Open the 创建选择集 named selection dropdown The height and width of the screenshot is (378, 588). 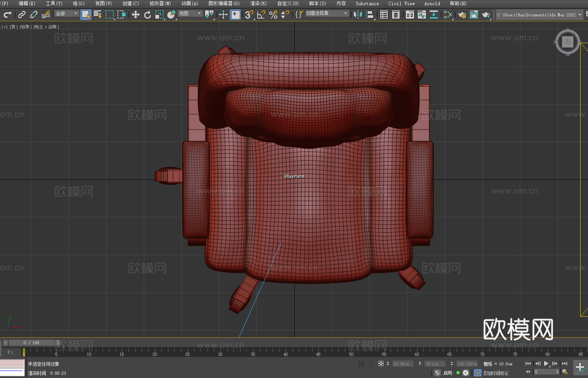(327, 13)
